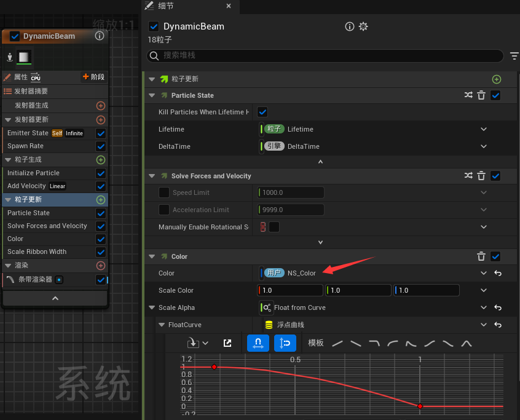
Task: Enable the Speed Limit checkbox
Action: [x=164, y=192]
